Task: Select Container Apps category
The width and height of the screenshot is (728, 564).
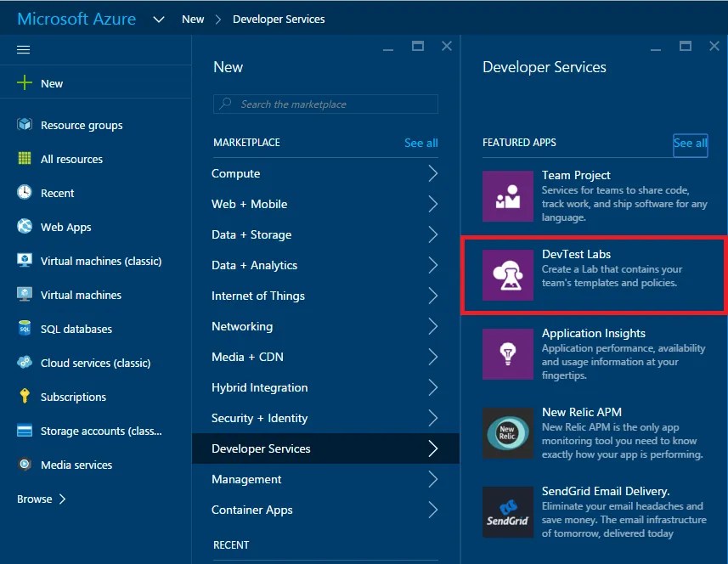Action: point(325,510)
